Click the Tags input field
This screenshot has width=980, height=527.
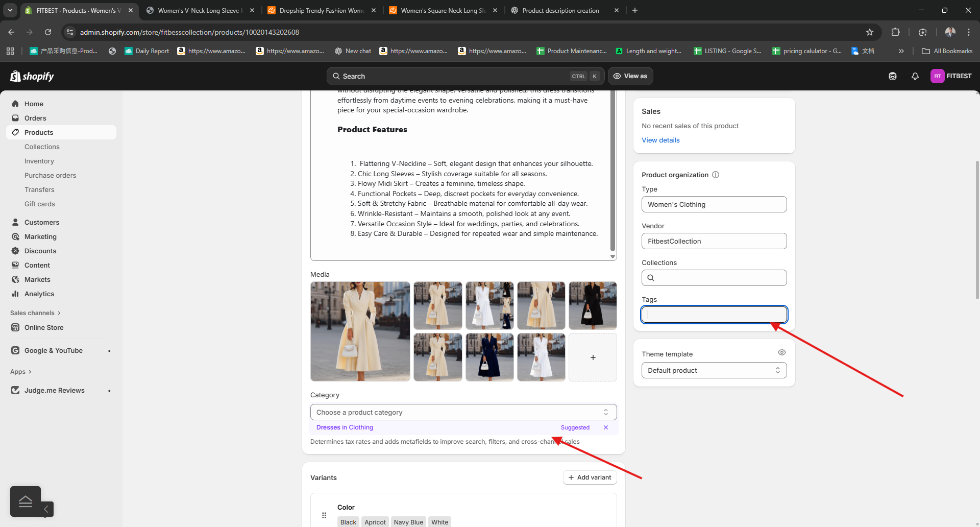[714, 315]
